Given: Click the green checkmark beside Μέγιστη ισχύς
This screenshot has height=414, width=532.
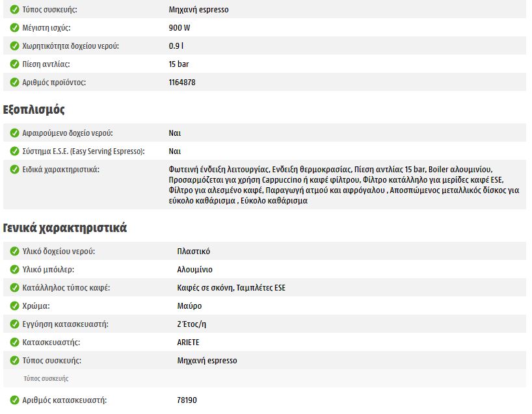Looking at the screenshot, I should [x=14, y=28].
